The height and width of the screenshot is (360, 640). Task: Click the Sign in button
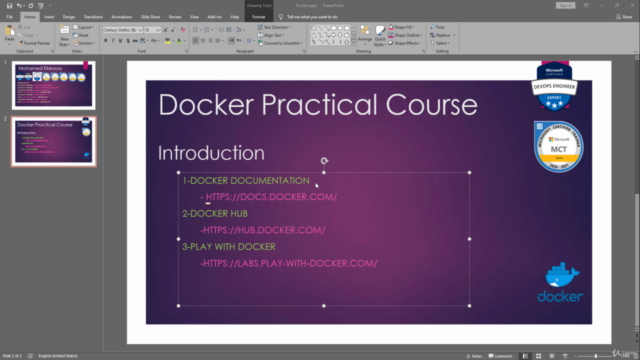click(x=565, y=5)
